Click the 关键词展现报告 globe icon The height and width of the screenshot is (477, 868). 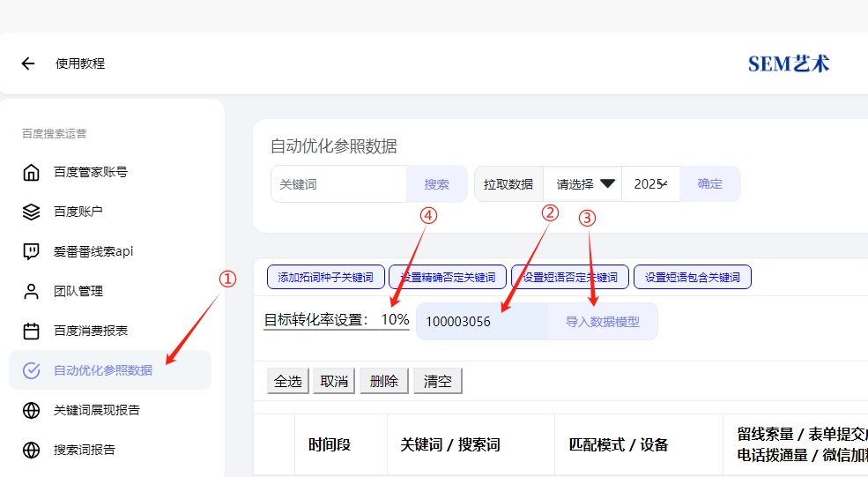(x=32, y=410)
